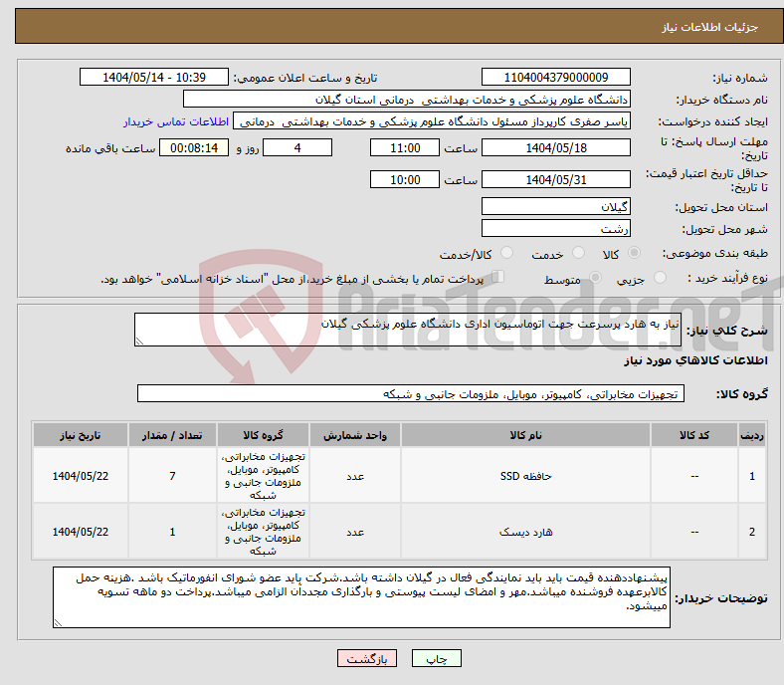Click the need date in the هارد دیسک row

(x=80, y=531)
